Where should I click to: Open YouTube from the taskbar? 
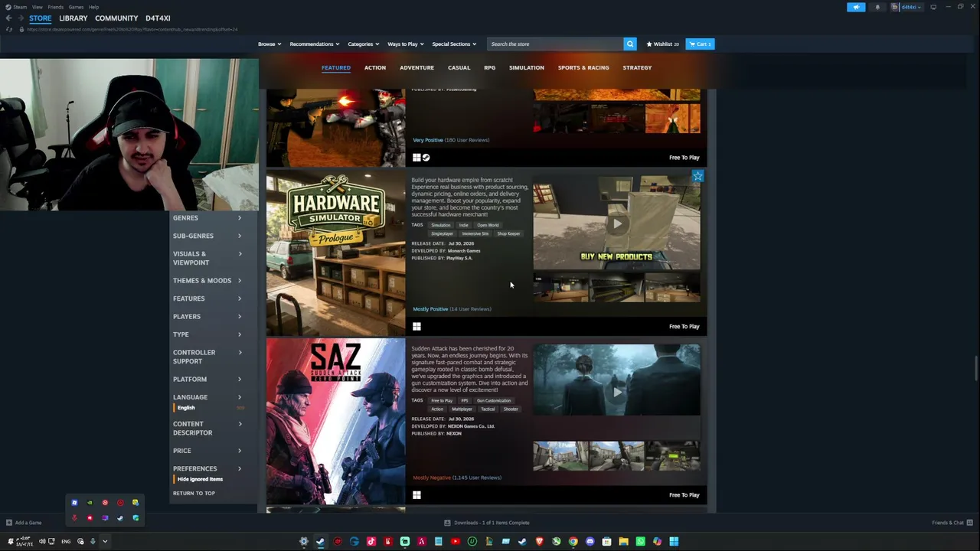455,542
